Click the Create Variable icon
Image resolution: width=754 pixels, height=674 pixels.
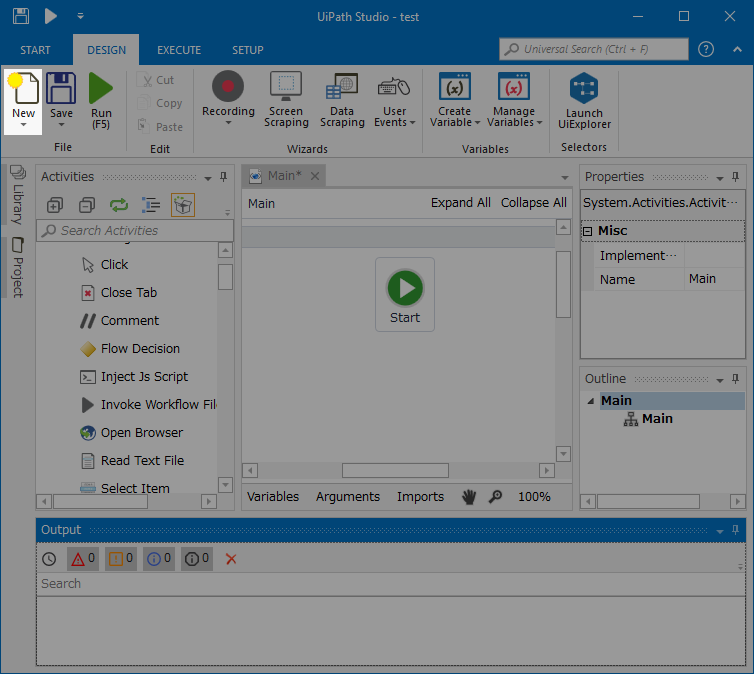[454, 87]
